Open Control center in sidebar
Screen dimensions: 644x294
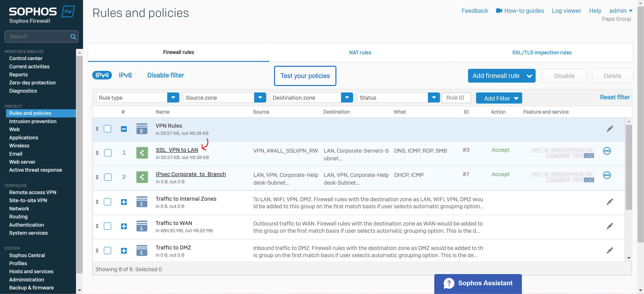tap(26, 58)
